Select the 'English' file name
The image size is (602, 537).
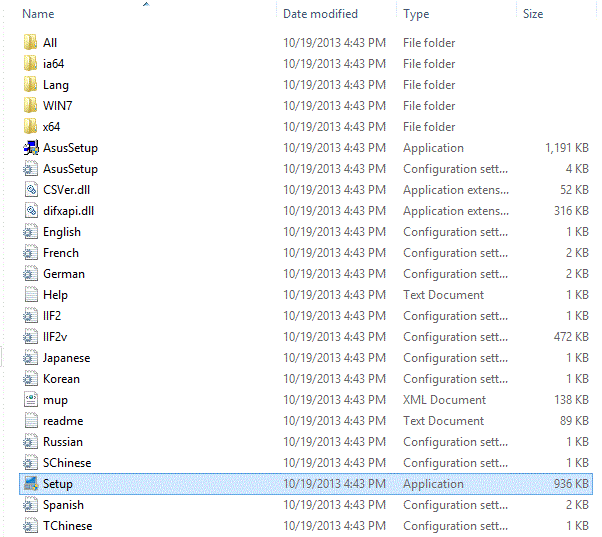(62, 232)
